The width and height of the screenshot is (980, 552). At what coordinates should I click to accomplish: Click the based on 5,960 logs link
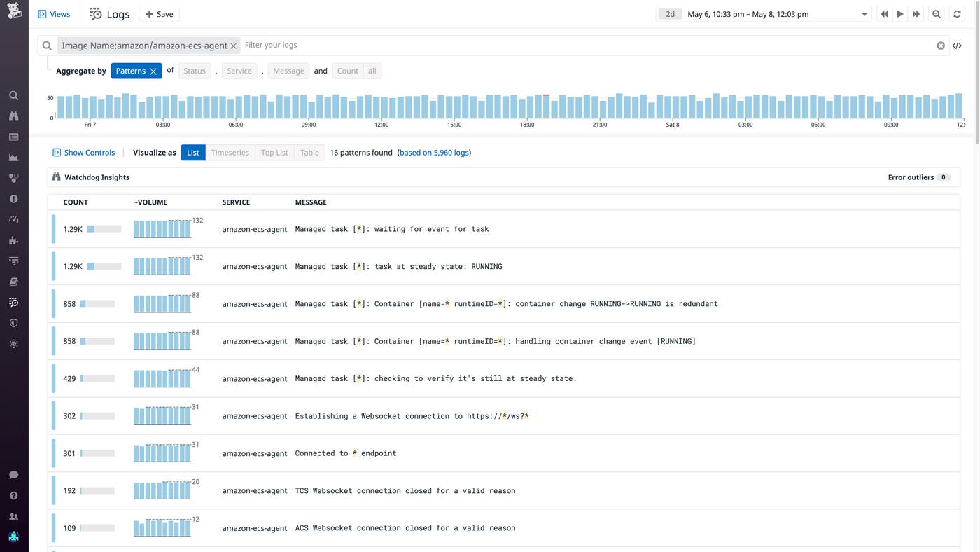click(434, 152)
